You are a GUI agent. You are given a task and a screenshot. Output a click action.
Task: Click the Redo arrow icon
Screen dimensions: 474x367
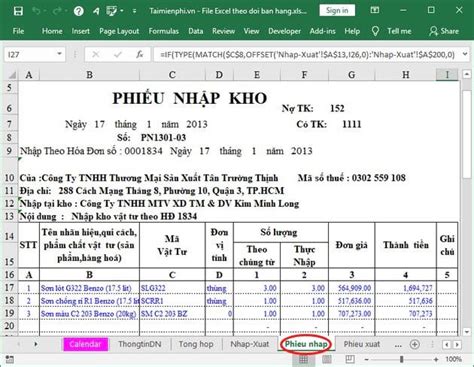[x=57, y=11]
